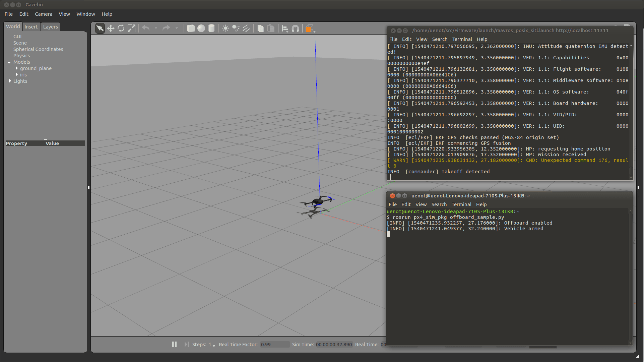Open Search menu in uenot terminal window
This screenshot has height=362, width=644.
click(439, 204)
